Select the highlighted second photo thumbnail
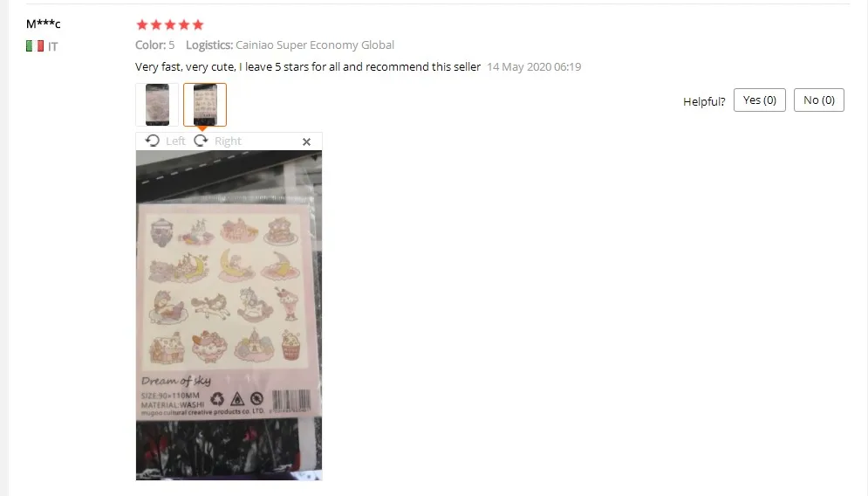The height and width of the screenshot is (496, 868). (x=205, y=105)
